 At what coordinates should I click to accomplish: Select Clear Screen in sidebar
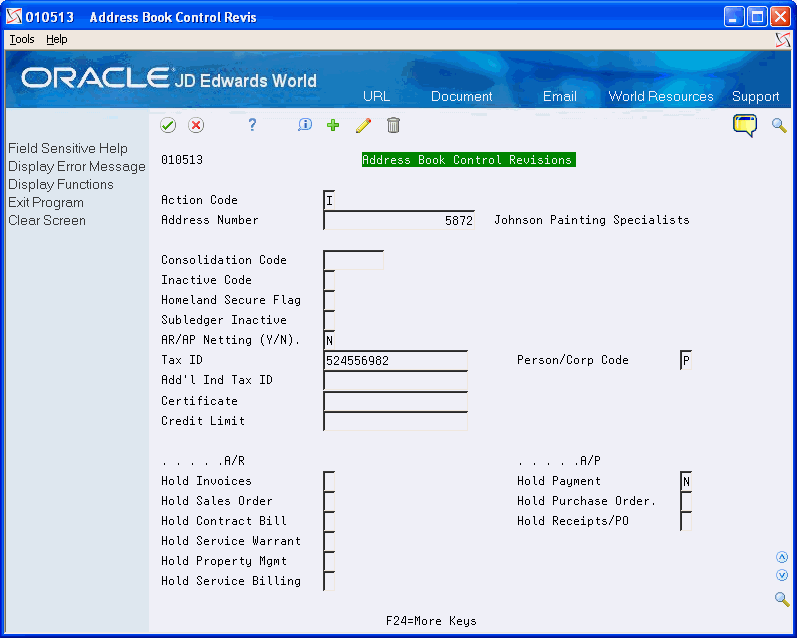pyautogui.click(x=47, y=221)
